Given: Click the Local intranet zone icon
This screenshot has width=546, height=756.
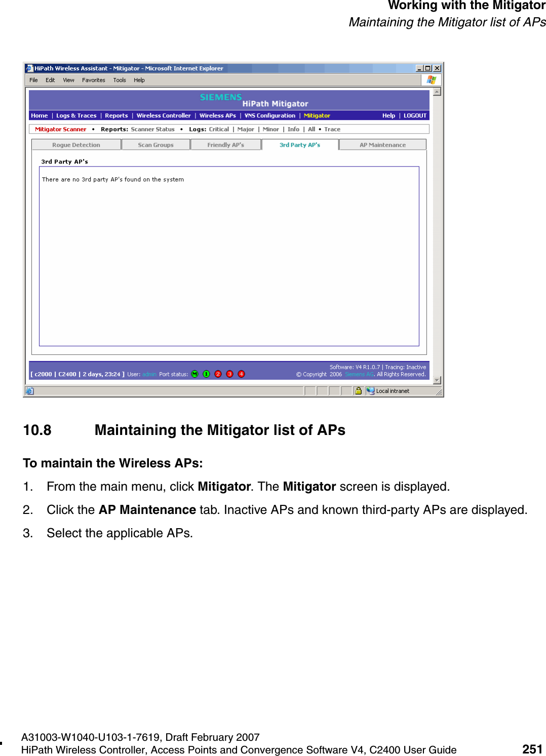Looking at the screenshot, I should click(370, 390).
